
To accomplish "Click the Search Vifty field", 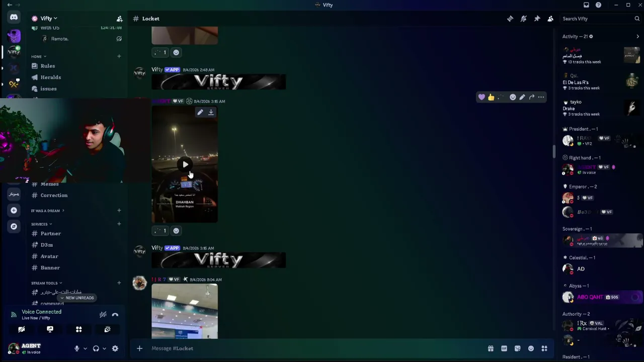I will pos(600,19).
